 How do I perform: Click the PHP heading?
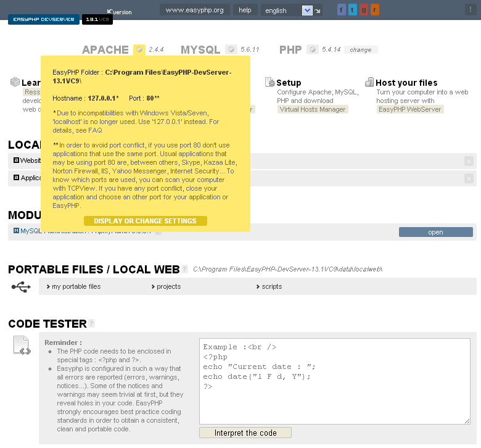(290, 50)
